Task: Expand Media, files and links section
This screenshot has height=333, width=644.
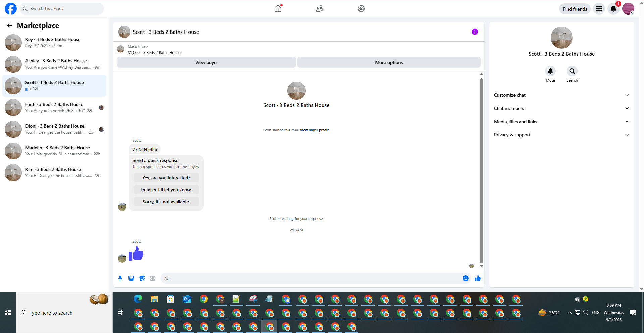Action: click(x=561, y=122)
